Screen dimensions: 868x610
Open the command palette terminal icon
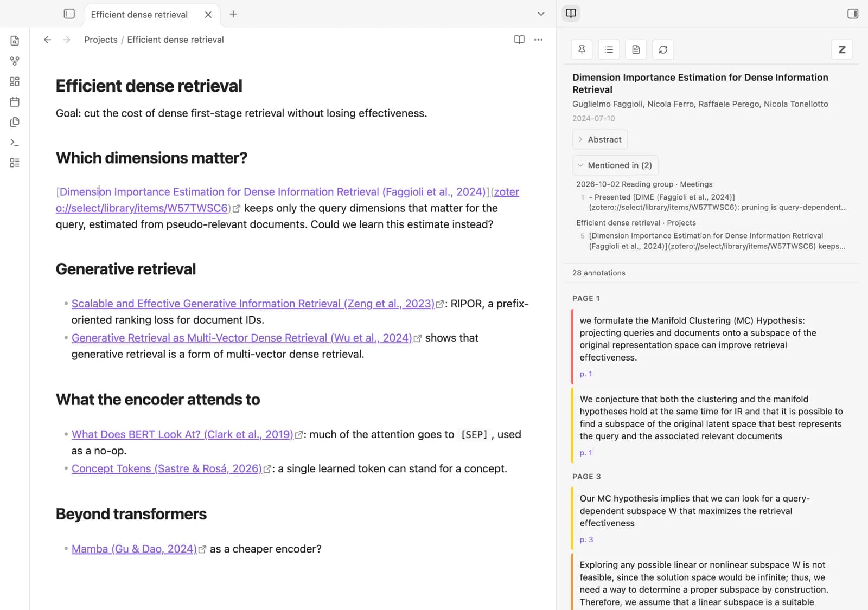(15, 142)
